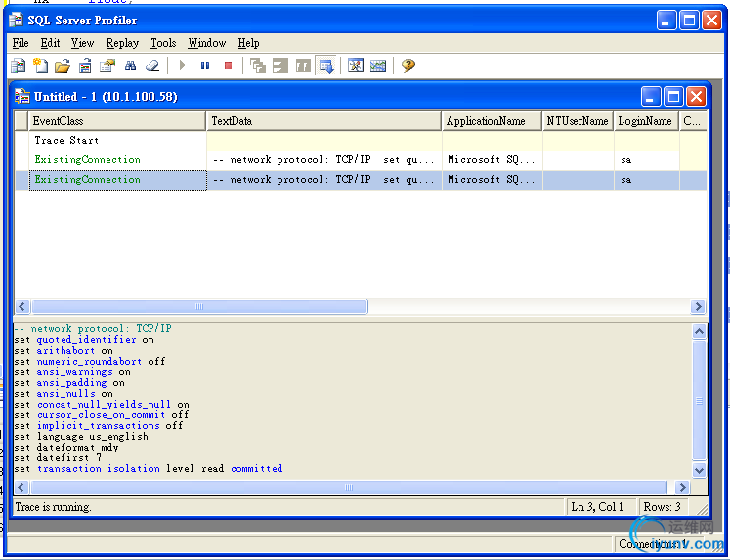This screenshot has height=560, width=730.
Task: Open the Tools menu
Action: pos(163,43)
